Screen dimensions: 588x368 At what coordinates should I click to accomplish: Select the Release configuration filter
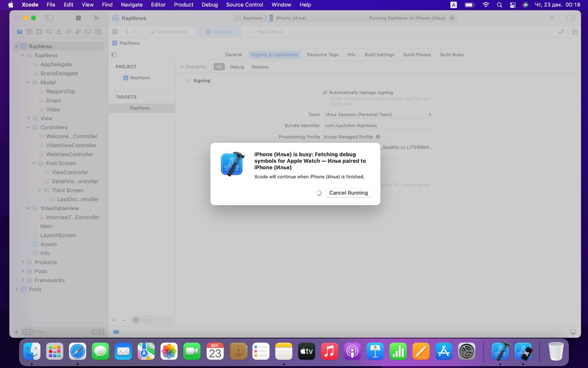pyautogui.click(x=260, y=67)
